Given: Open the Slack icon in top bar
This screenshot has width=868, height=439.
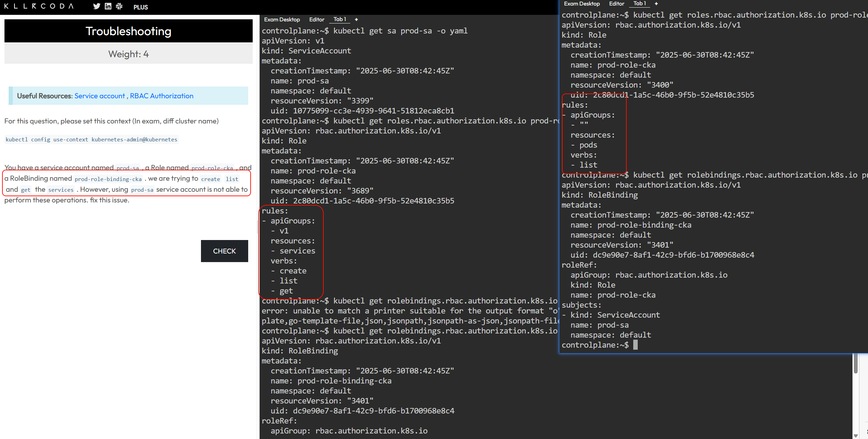Looking at the screenshot, I should click(119, 7).
